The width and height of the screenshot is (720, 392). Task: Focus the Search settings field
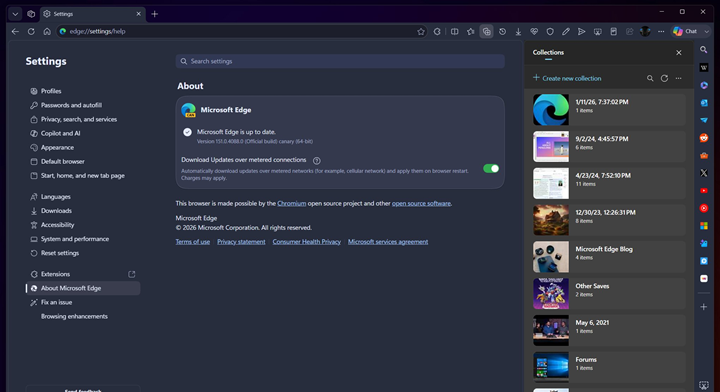(340, 61)
